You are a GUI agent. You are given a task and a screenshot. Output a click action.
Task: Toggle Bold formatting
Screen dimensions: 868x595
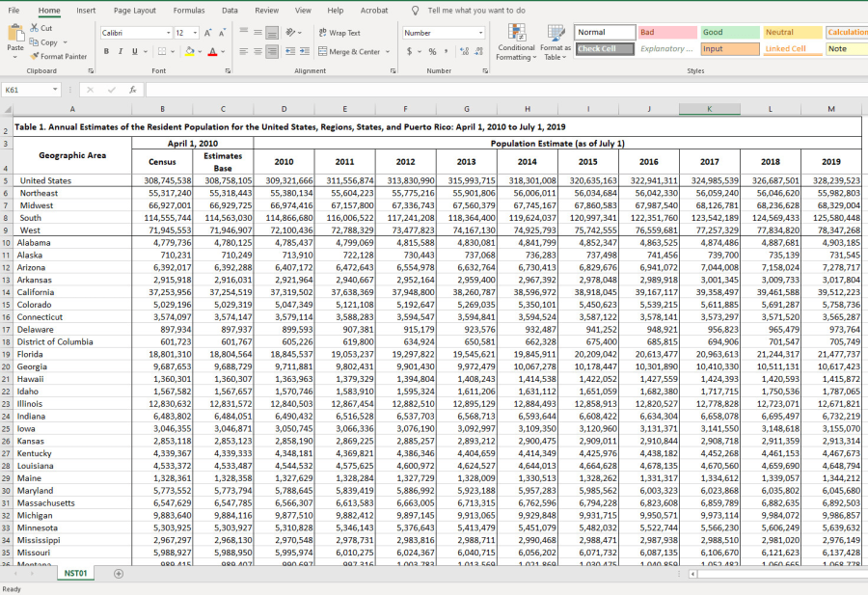[106, 51]
